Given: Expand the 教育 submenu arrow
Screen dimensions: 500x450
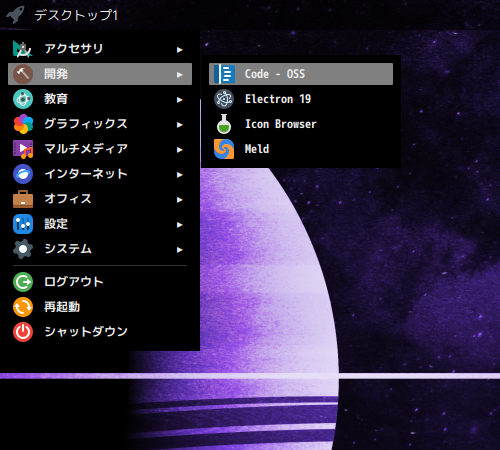Looking at the screenshot, I should (x=180, y=100).
